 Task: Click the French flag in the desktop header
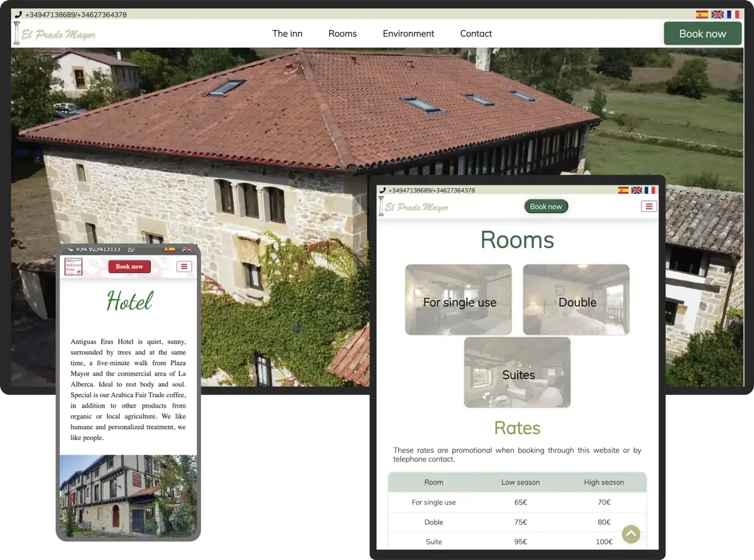click(x=733, y=14)
